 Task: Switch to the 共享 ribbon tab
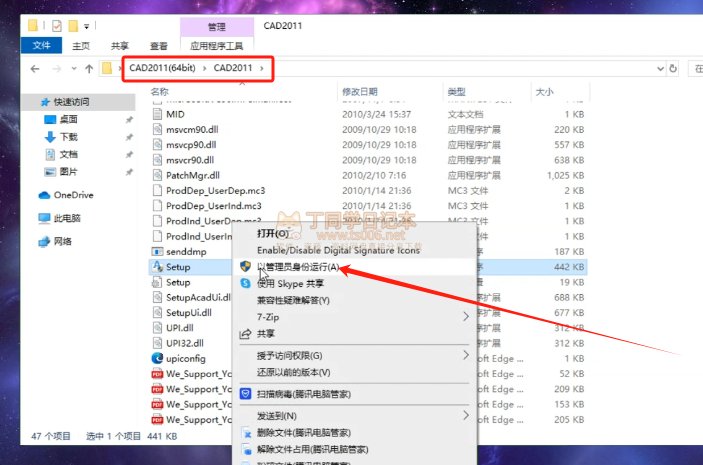point(120,46)
